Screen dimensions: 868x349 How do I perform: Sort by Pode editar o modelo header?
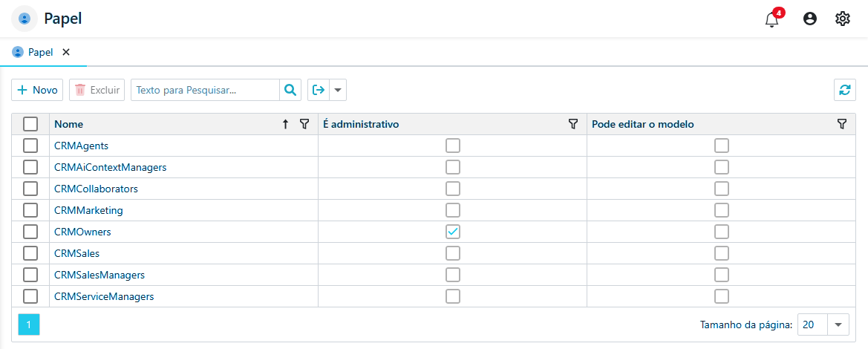[x=643, y=124]
